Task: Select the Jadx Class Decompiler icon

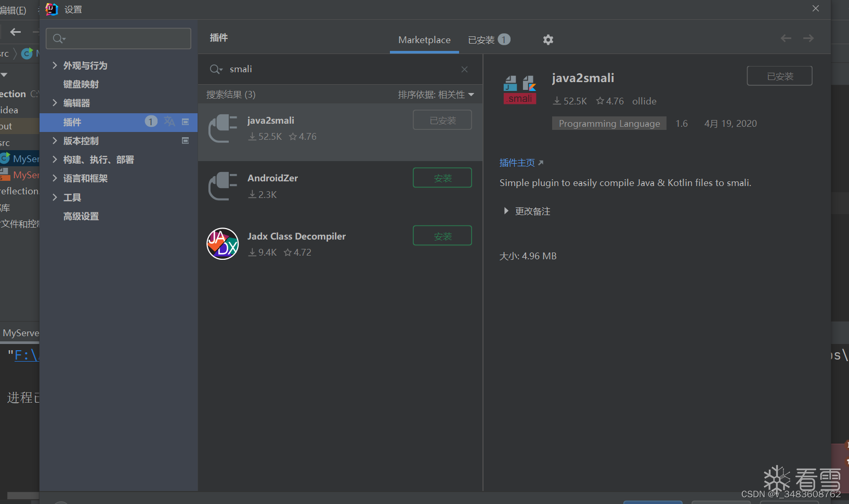Action: tap(223, 244)
